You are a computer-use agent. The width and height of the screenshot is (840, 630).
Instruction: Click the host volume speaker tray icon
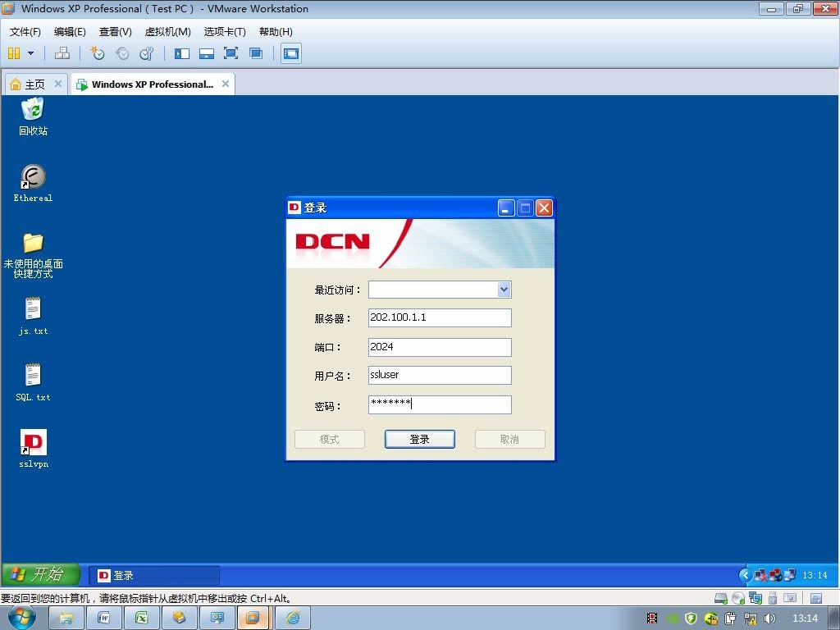point(769,619)
